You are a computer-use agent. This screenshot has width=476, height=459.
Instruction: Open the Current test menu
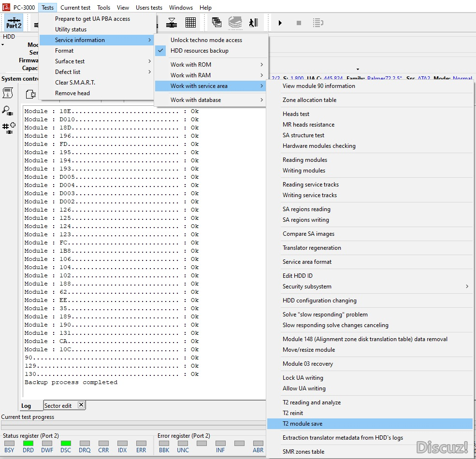pos(75,8)
